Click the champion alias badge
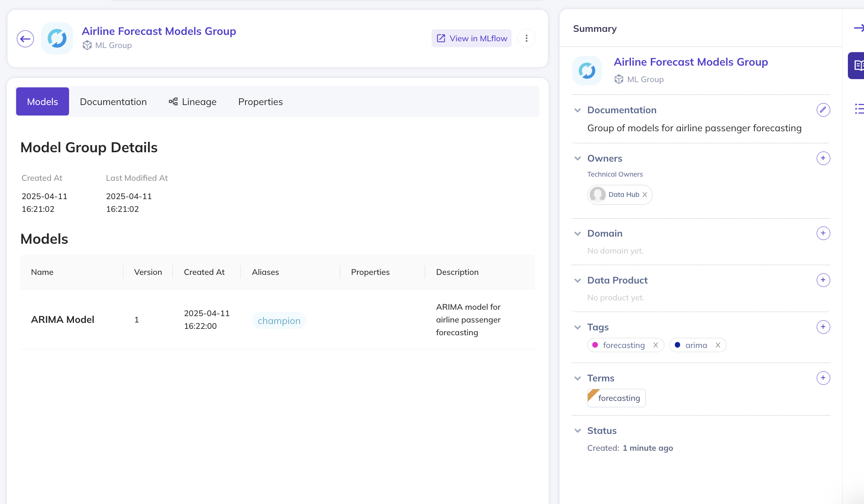Image resolution: width=864 pixels, height=504 pixels. [x=279, y=321]
